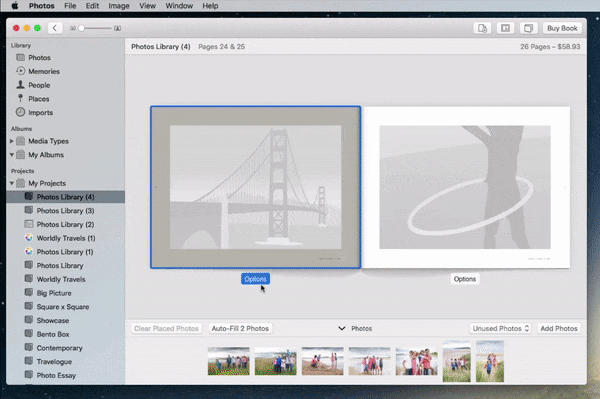Open Photos Library (1) project

[65, 252]
